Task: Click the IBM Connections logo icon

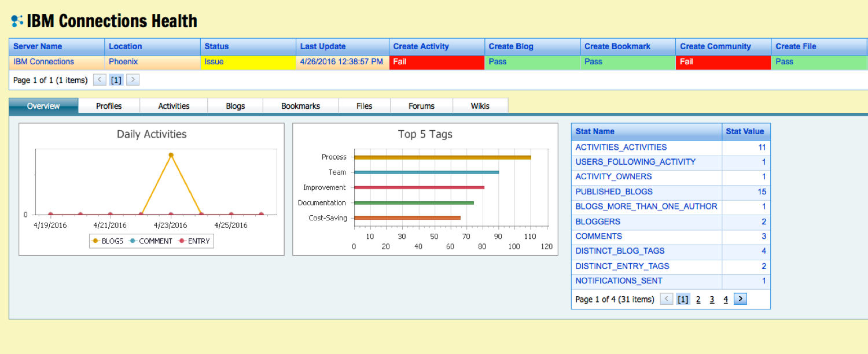Action: coord(17,21)
